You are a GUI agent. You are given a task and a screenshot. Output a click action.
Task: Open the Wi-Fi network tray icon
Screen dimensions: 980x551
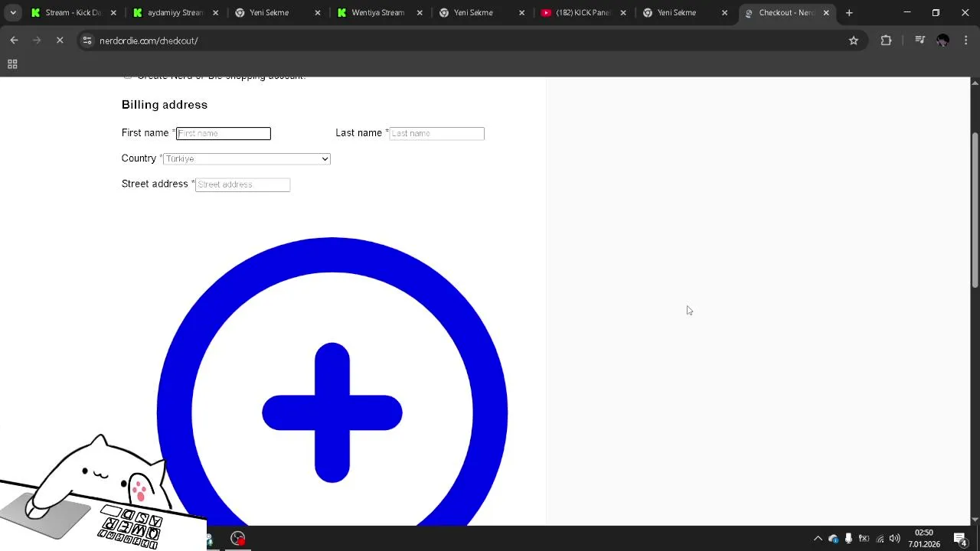[x=880, y=539]
